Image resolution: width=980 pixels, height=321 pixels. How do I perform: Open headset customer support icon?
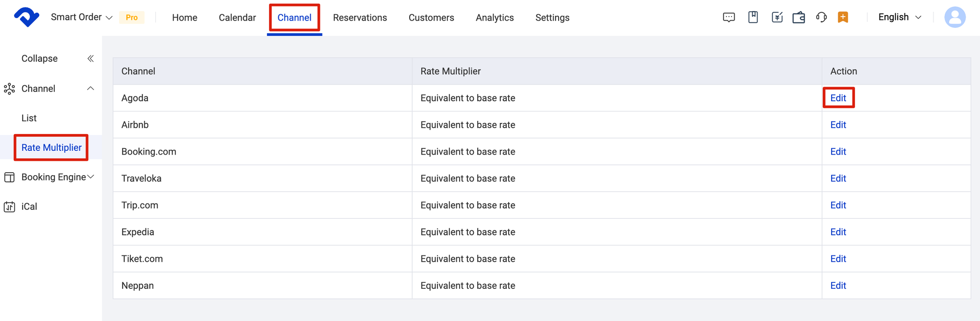tap(821, 18)
